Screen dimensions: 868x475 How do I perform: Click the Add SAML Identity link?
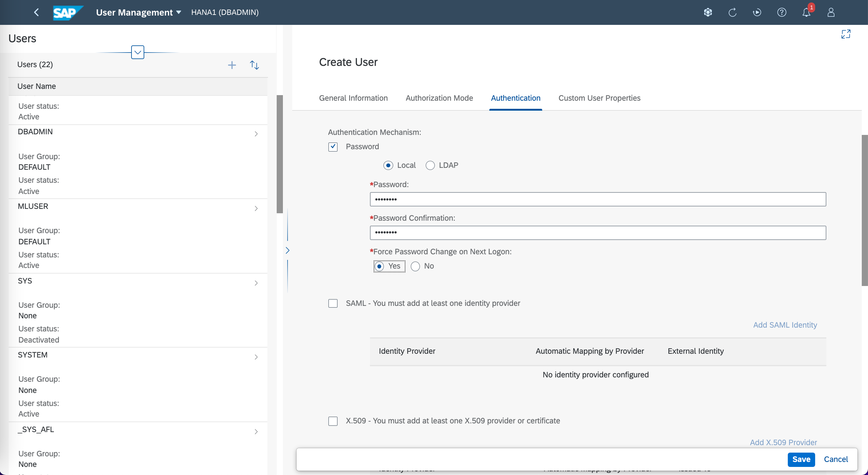click(x=785, y=325)
